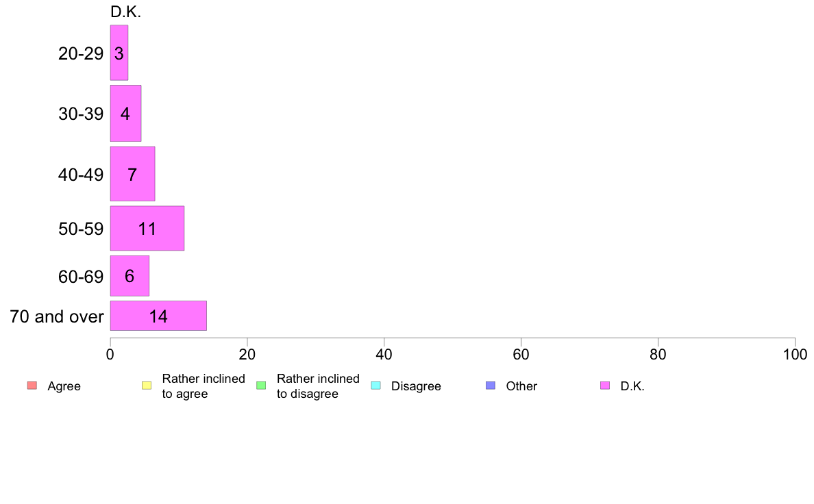This screenshot has width=814, height=504.
Task: Click the 70 and over axis label
Action: 57,316
